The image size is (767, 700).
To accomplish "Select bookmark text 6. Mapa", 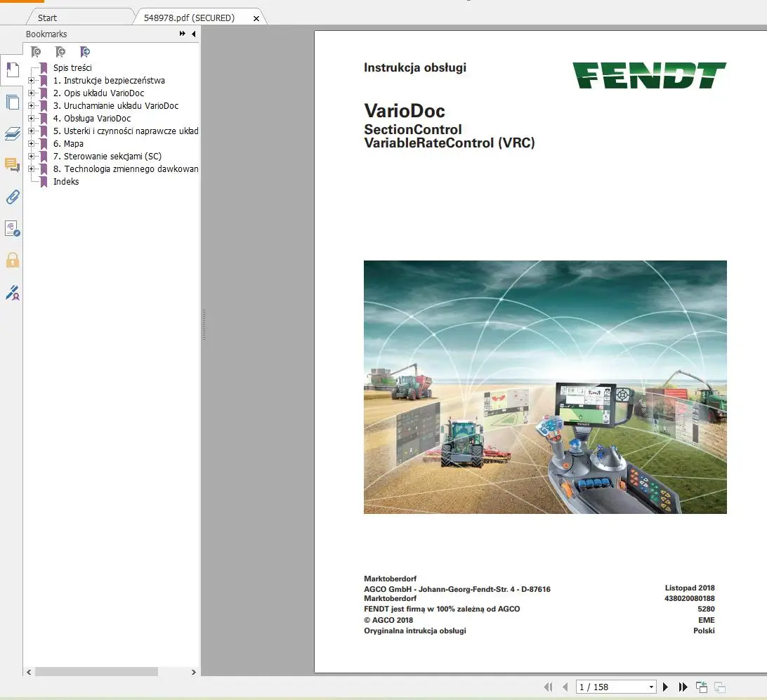I will 69,144.
